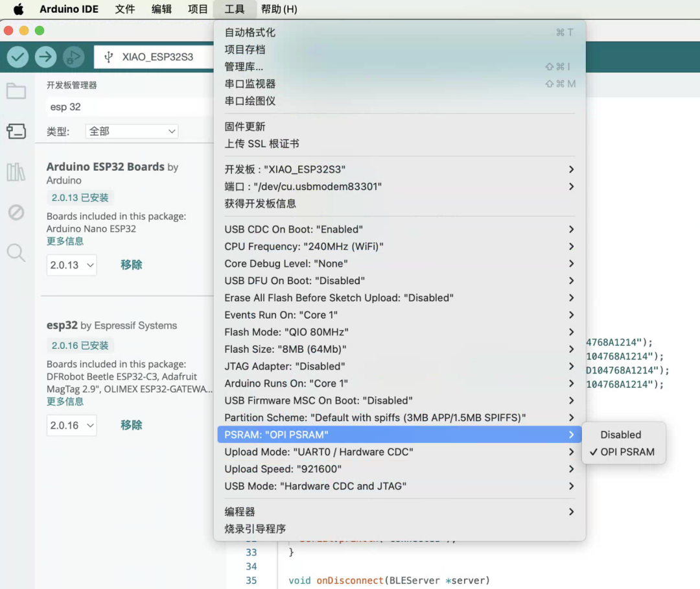700x589 pixels.
Task: Choose 自动格式化 menu item
Action: [x=399, y=32]
